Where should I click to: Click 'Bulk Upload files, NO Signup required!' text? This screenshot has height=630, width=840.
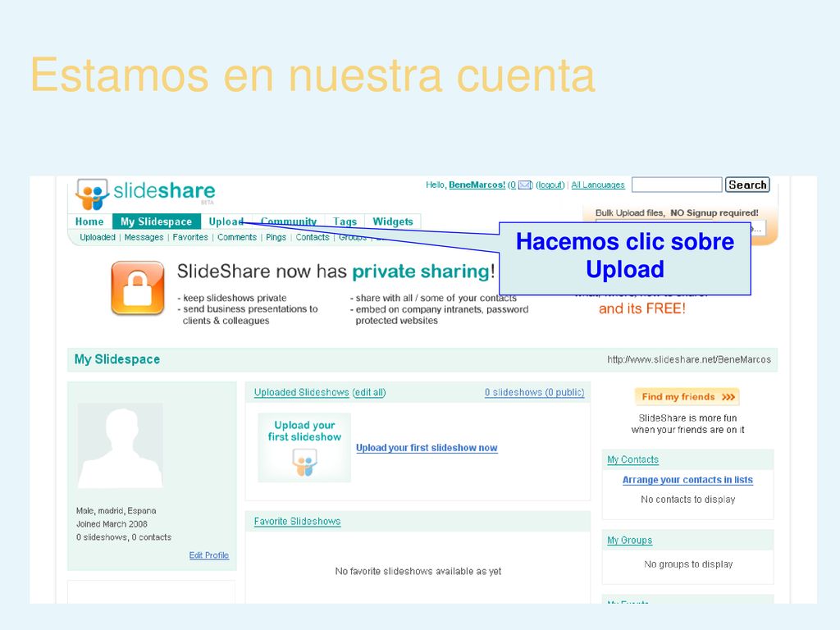677,212
